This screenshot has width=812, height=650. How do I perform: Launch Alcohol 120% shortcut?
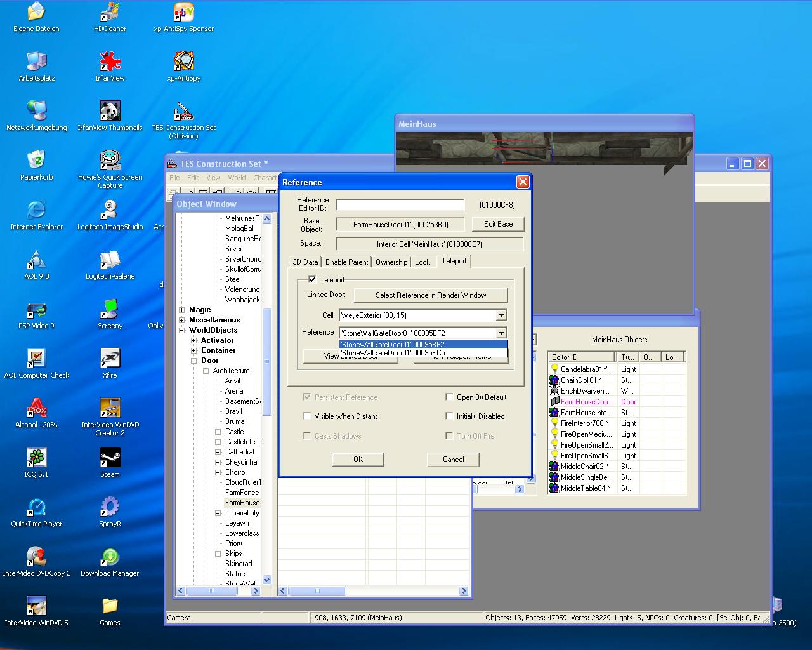coord(36,413)
